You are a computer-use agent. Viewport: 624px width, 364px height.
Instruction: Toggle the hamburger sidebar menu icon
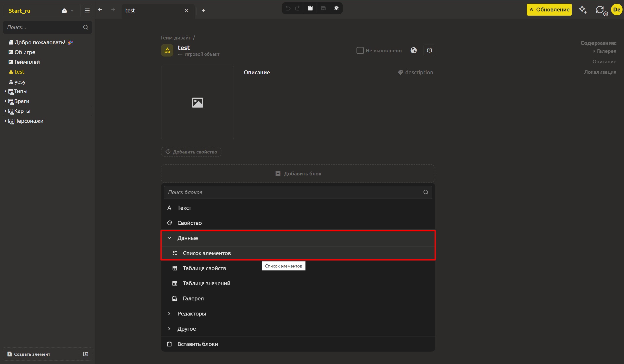click(x=87, y=11)
